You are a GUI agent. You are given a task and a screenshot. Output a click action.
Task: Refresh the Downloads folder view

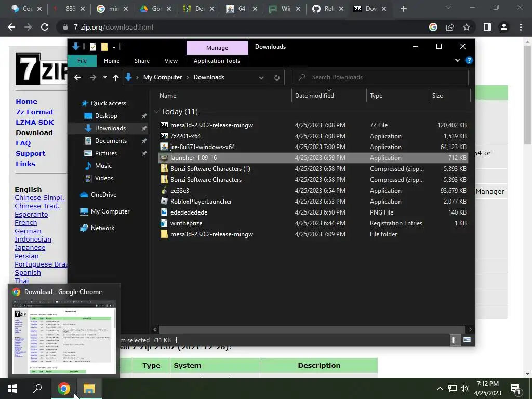click(x=277, y=78)
